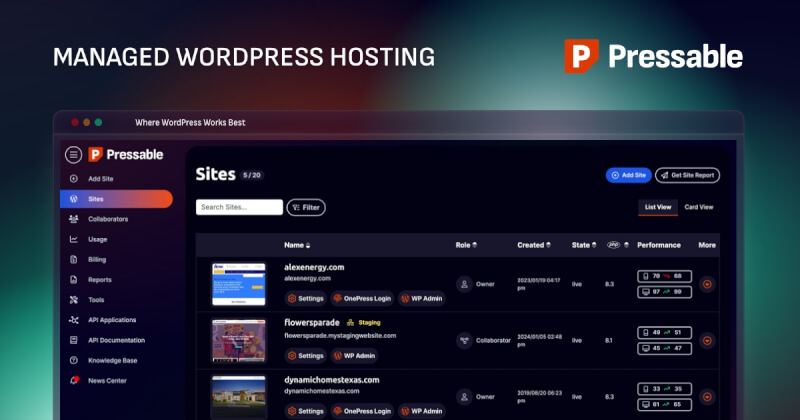Open Settings for dynamichomestexas.com
Viewport: 800px width, 420px height.
[306, 411]
